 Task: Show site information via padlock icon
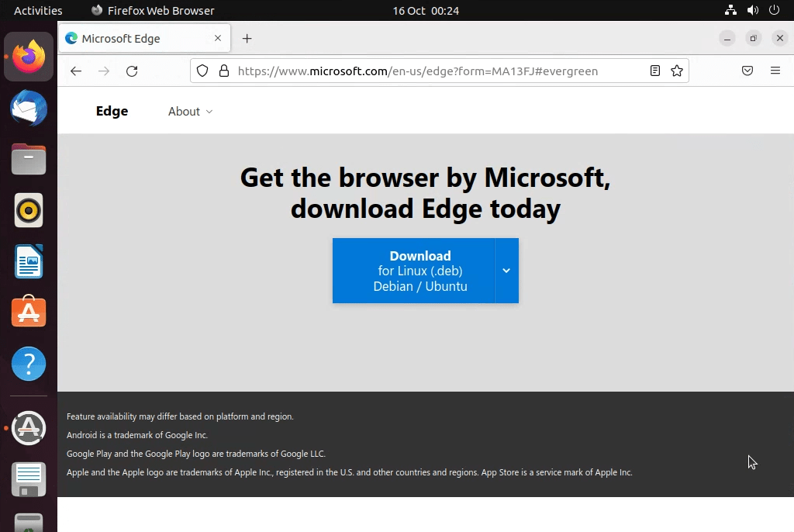[x=224, y=71]
